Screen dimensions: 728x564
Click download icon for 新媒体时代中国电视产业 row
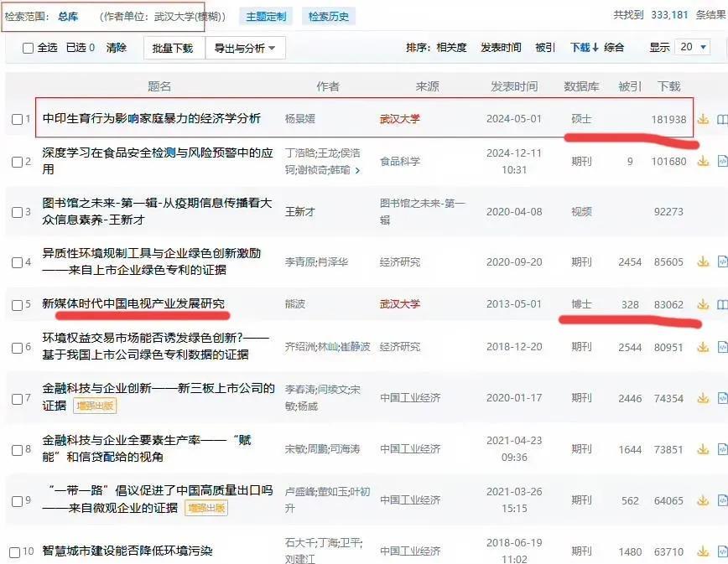704,304
